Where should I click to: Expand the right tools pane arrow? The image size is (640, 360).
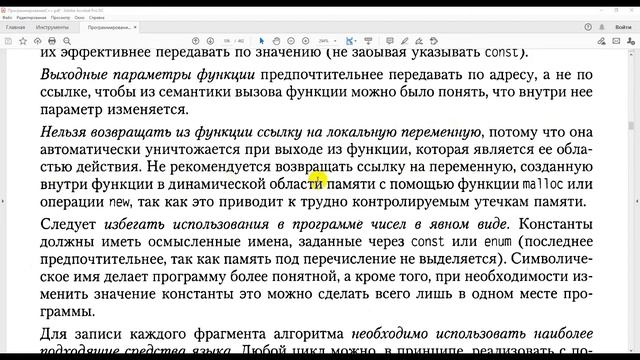(637, 201)
